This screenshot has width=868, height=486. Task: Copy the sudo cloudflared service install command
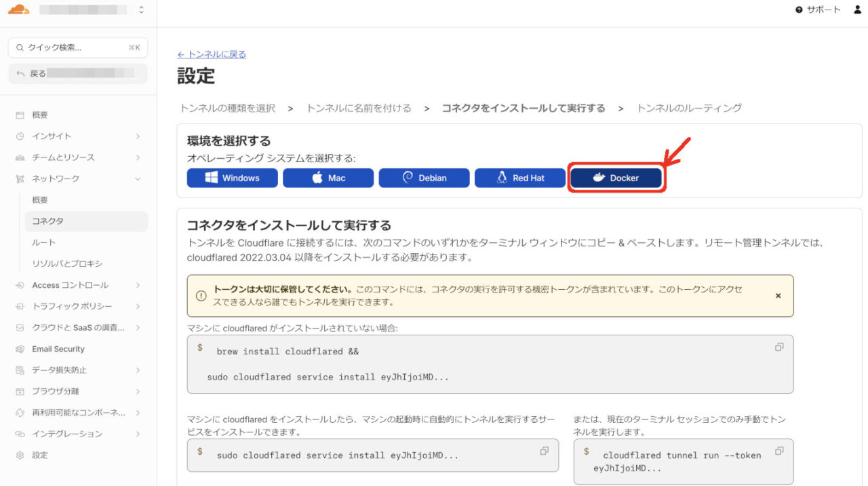coord(544,451)
